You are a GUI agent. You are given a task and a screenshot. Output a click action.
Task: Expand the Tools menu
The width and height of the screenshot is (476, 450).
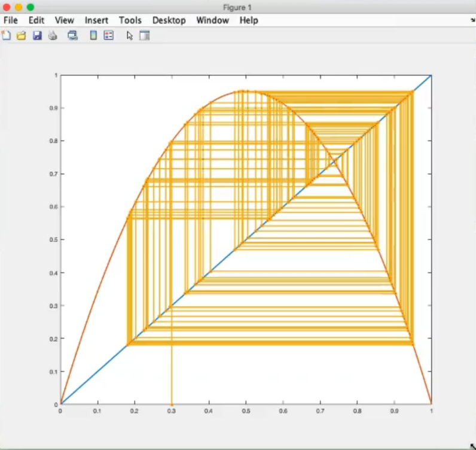pyautogui.click(x=130, y=20)
